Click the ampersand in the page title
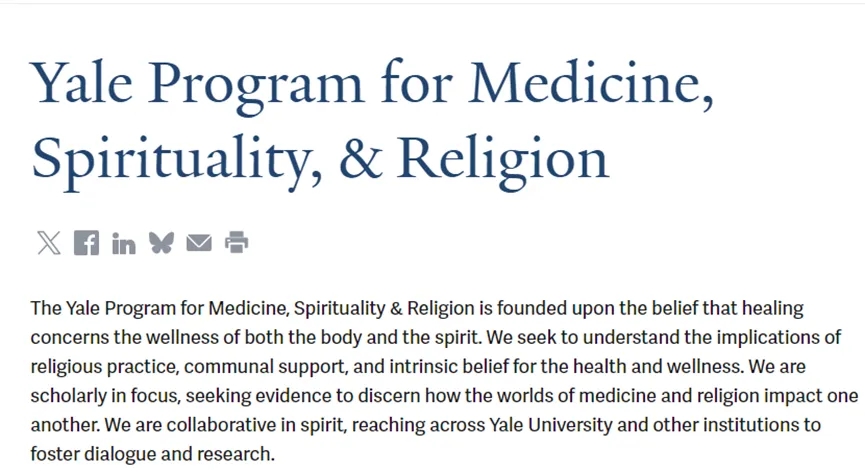Image resolution: width=865 pixels, height=472 pixels. tap(361, 159)
